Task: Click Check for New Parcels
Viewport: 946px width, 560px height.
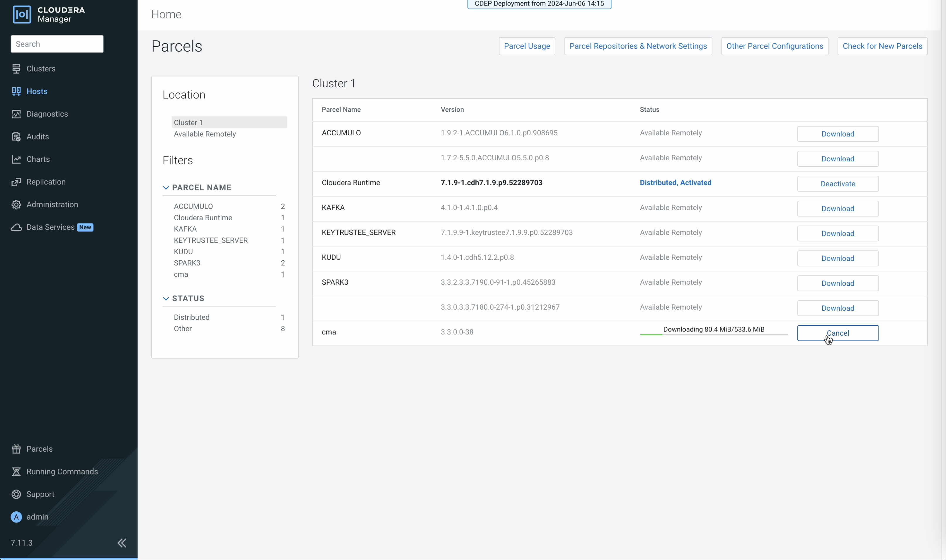Action: tap(882, 46)
